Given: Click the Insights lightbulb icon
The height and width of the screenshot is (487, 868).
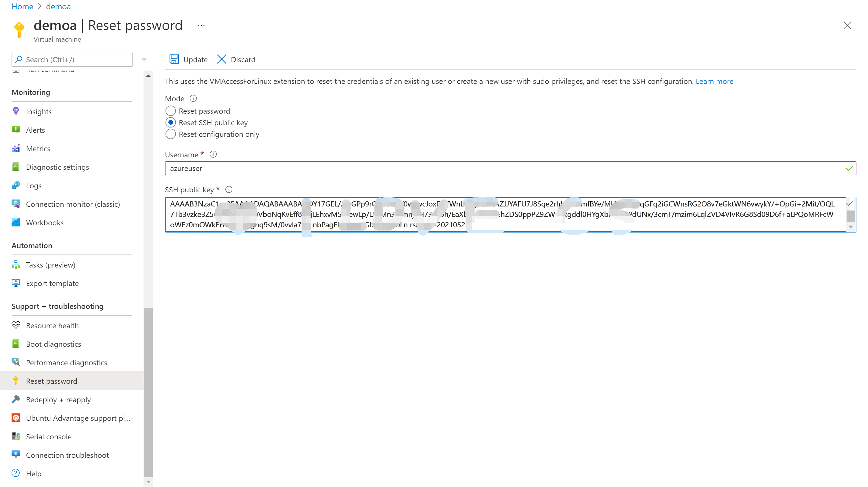Looking at the screenshot, I should [x=16, y=111].
